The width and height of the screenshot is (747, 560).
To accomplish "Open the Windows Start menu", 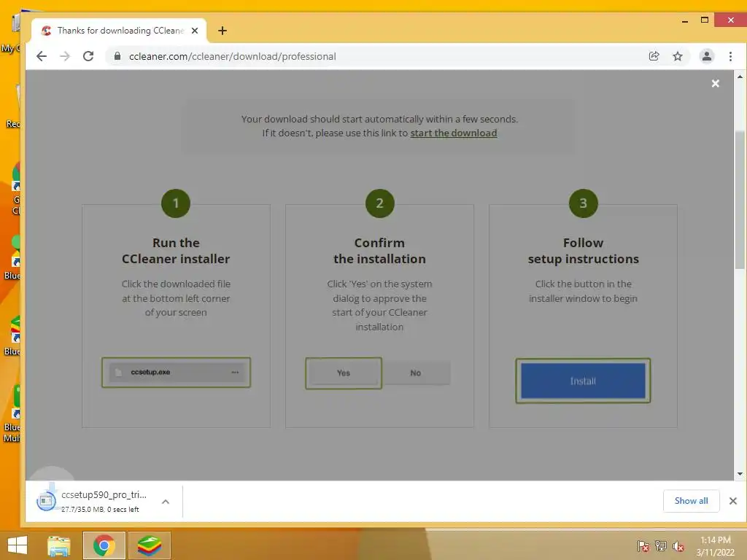I will coord(18,545).
